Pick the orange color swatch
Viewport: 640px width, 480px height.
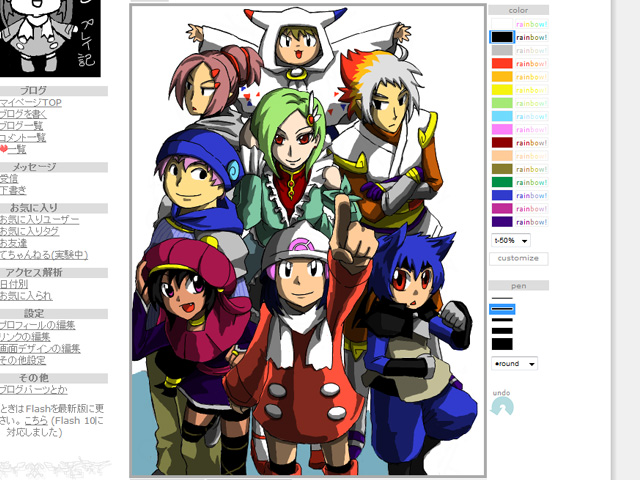[x=502, y=77]
